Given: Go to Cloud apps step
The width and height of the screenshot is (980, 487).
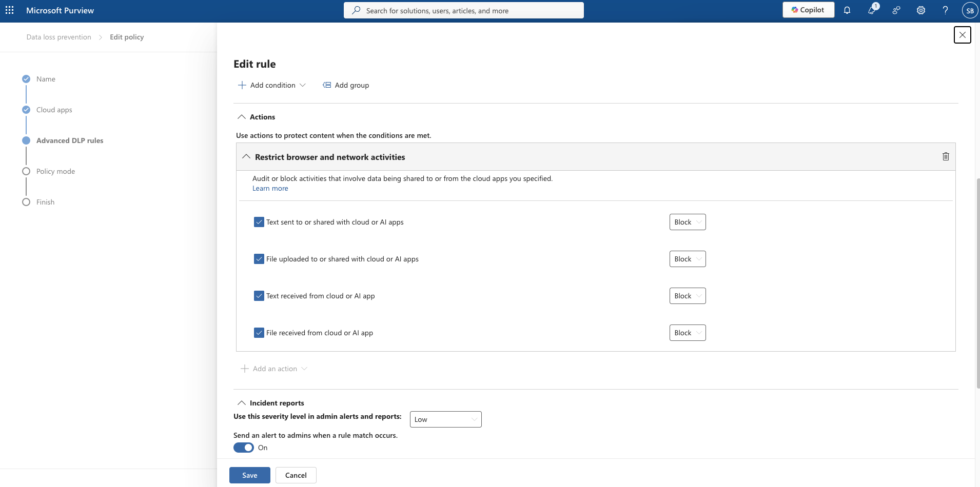Looking at the screenshot, I should click(54, 110).
